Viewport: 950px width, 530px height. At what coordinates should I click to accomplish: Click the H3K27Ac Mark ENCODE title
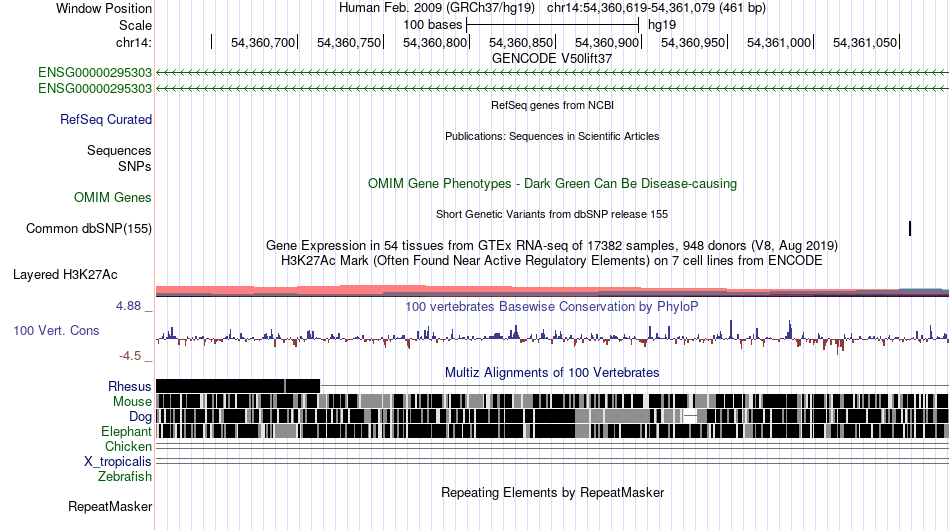tap(552, 260)
